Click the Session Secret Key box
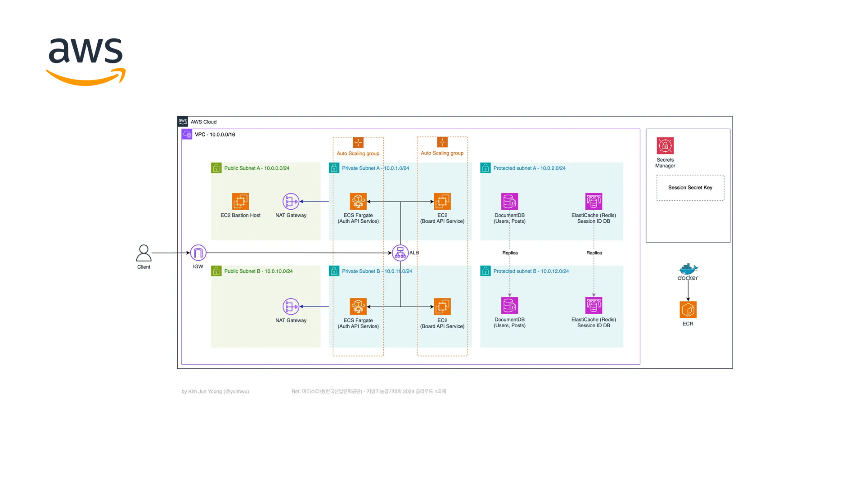868x488 pixels. [x=690, y=188]
